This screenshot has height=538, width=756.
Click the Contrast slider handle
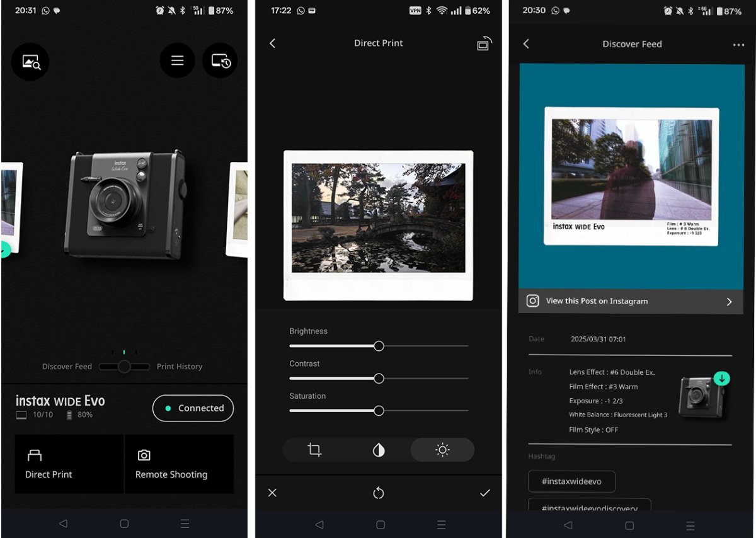[x=379, y=379]
